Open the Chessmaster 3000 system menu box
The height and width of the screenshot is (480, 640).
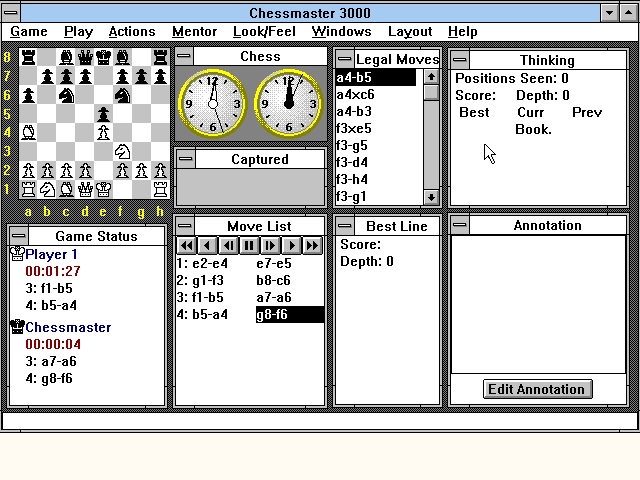(11, 13)
